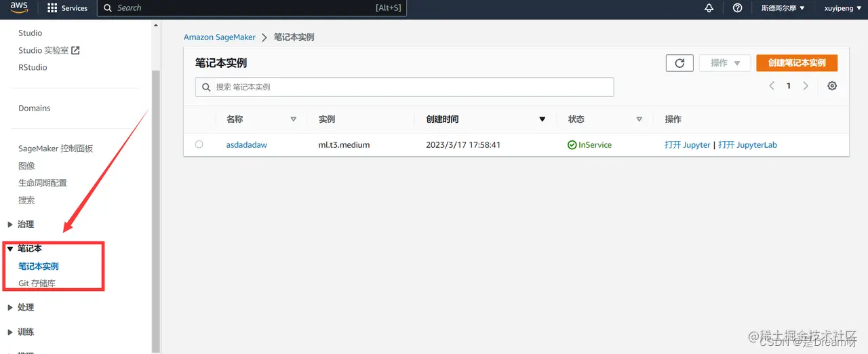
Task: Click the AWS logo home icon
Action: pos(19,8)
